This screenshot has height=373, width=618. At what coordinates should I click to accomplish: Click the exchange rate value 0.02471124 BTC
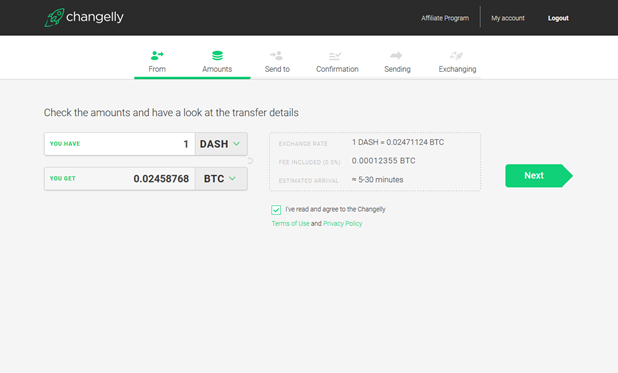398,142
